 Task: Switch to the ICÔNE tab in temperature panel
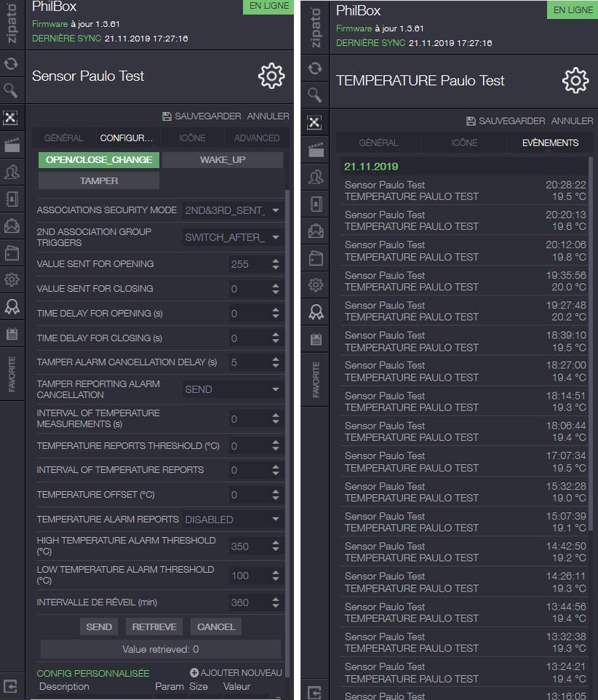464,143
